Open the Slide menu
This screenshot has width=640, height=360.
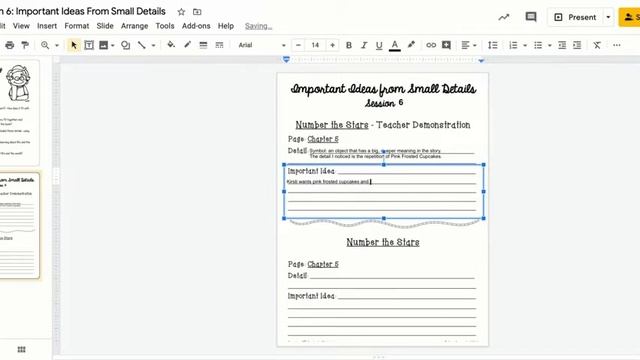click(x=105, y=26)
